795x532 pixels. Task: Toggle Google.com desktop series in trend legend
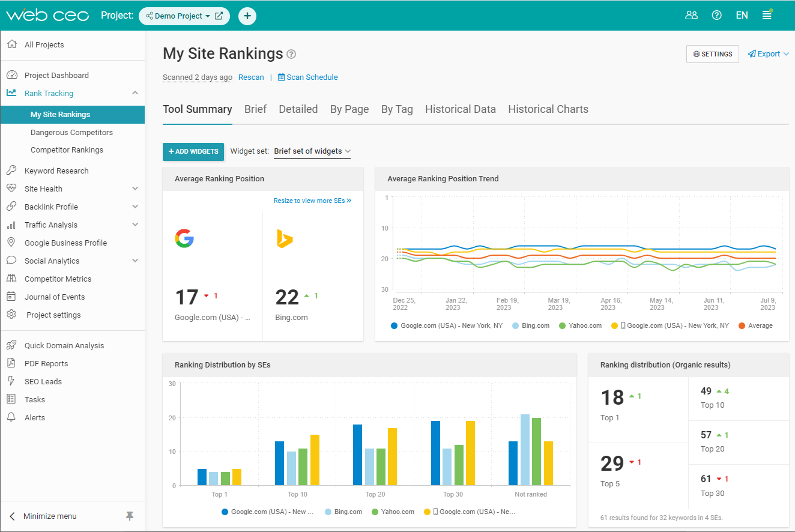click(447, 325)
